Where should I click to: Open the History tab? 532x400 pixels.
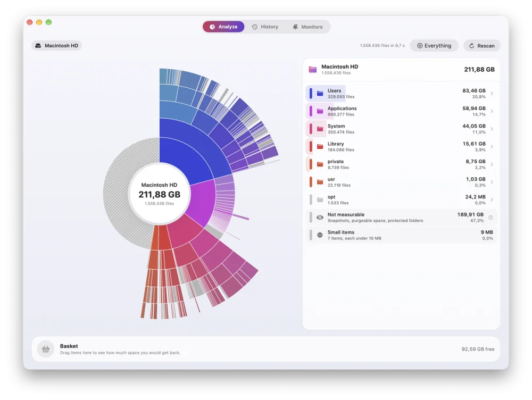click(265, 27)
